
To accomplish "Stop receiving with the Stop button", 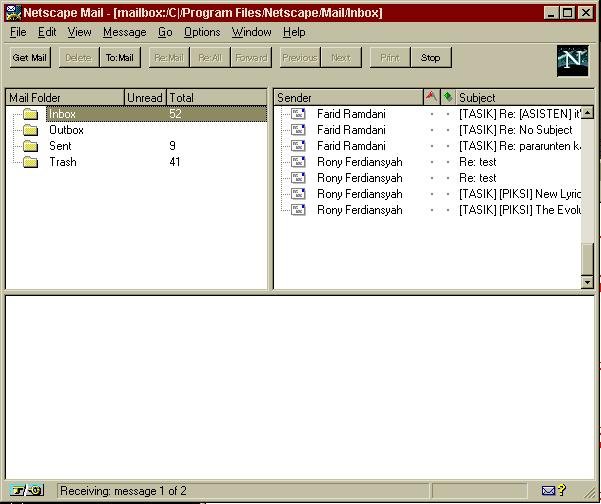I will pos(431,57).
